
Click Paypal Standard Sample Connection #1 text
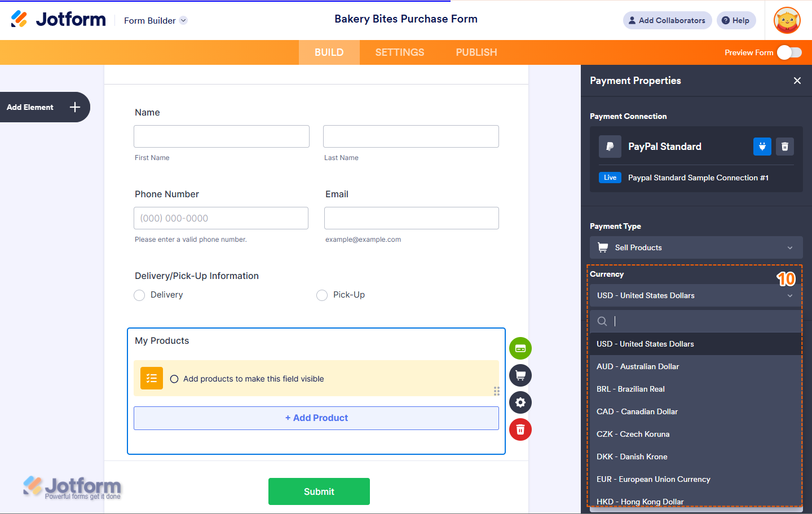[698, 178]
